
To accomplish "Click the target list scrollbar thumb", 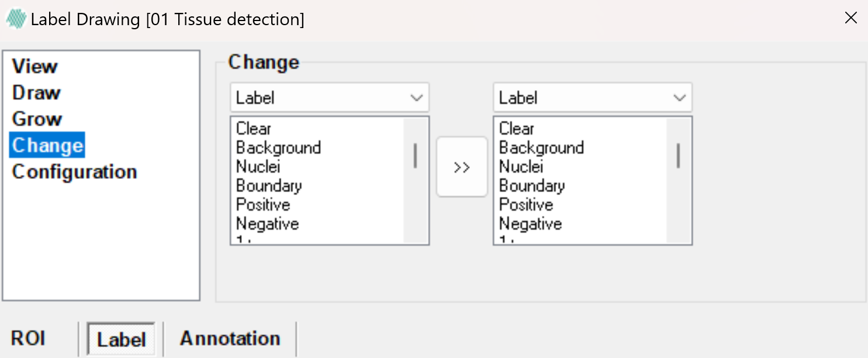I will [679, 156].
